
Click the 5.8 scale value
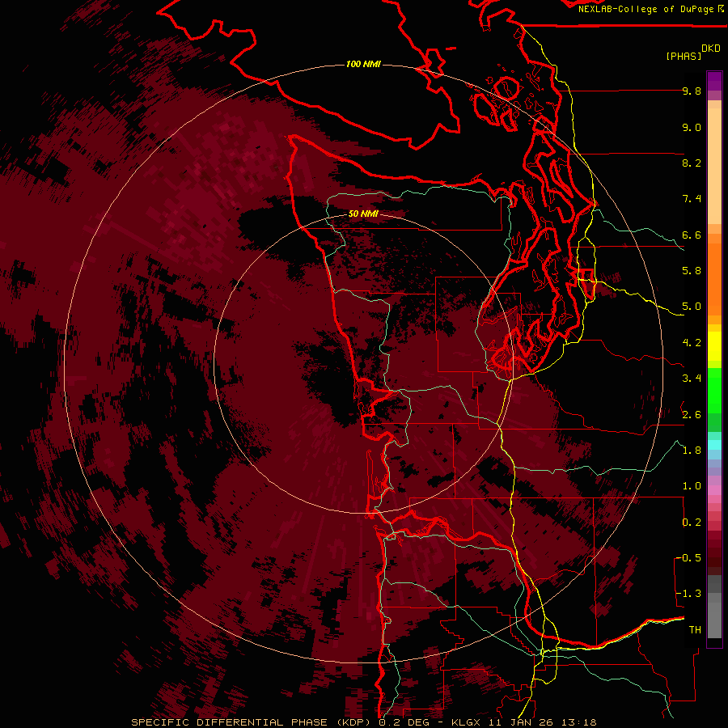point(692,271)
